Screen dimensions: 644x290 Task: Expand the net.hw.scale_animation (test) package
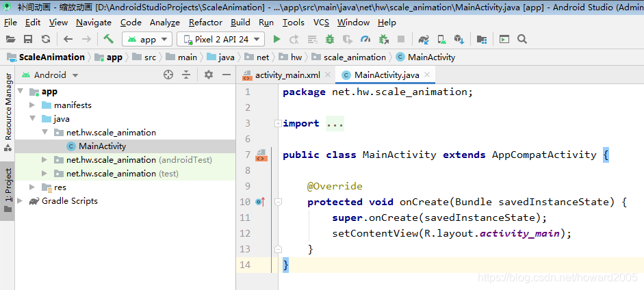pyautogui.click(x=44, y=174)
